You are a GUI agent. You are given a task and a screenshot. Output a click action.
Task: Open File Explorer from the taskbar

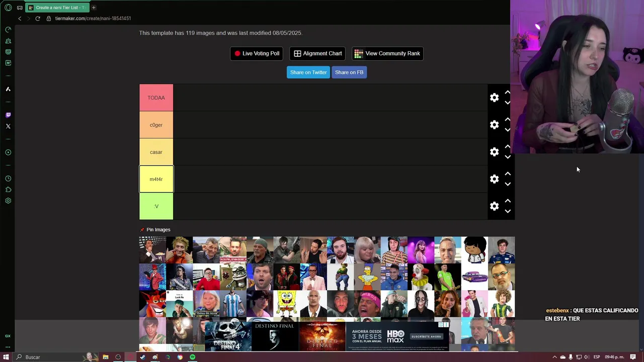click(105, 357)
